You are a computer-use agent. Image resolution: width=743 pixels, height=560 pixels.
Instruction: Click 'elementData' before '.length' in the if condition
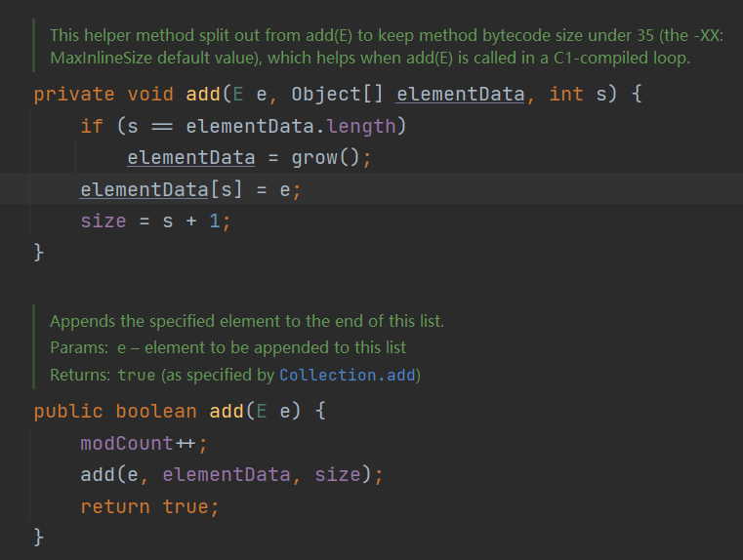pyautogui.click(x=250, y=127)
